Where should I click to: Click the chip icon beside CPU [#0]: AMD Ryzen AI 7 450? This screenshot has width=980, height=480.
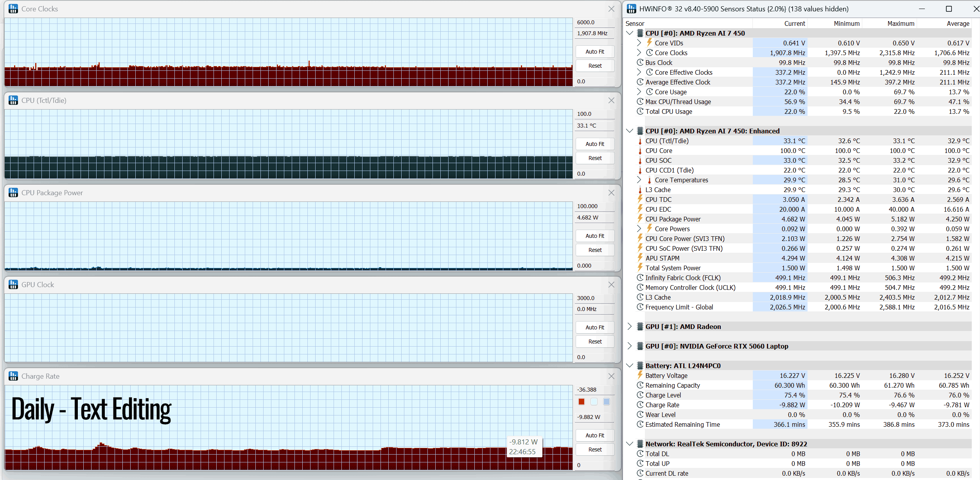640,33
